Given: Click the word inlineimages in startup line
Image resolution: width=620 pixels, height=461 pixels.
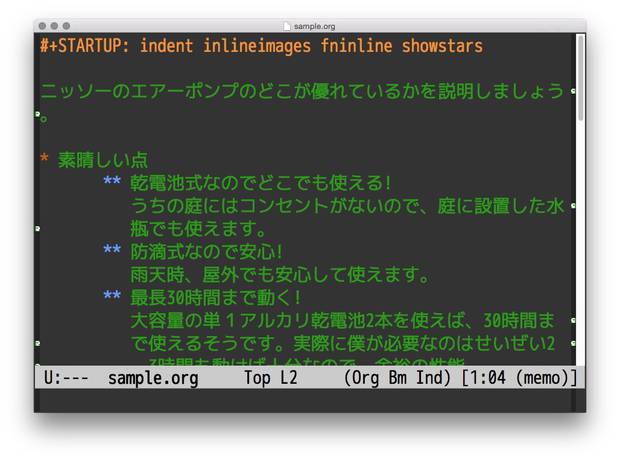Looking at the screenshot, I should coord(257,46).
